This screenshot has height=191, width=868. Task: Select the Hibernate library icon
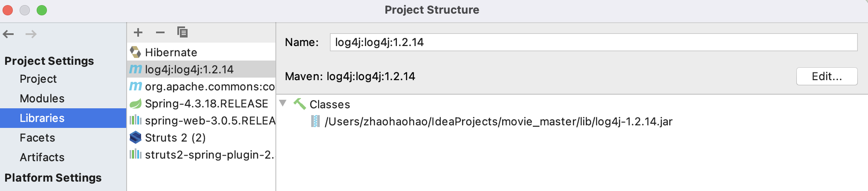(136, 52)
